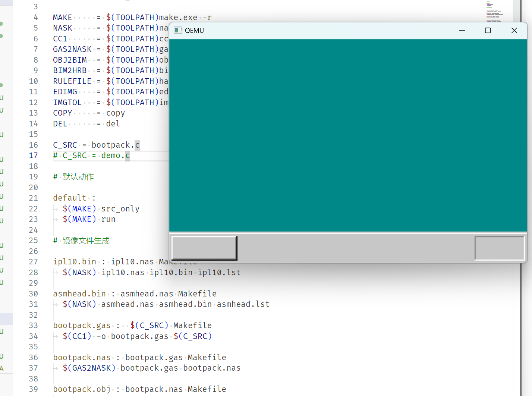Screen dimensions: 532x396
Task: Click the 'del' value on line 14
Action: 113,124
